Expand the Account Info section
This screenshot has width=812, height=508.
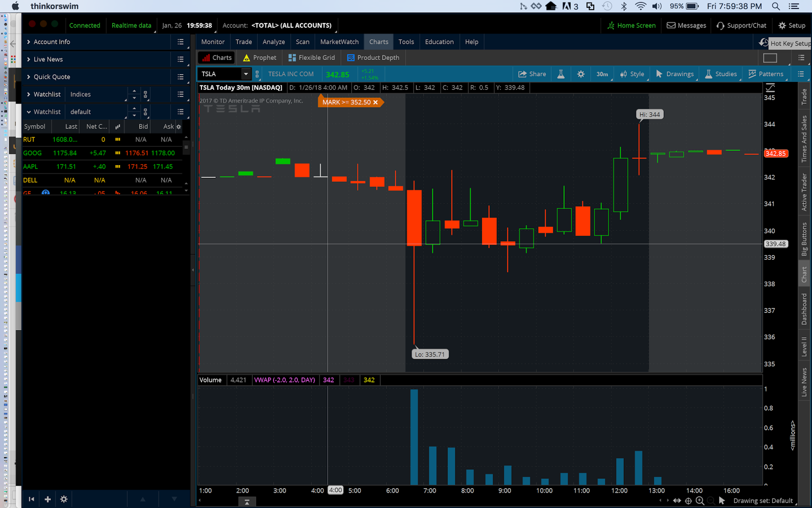coord(29,42)
